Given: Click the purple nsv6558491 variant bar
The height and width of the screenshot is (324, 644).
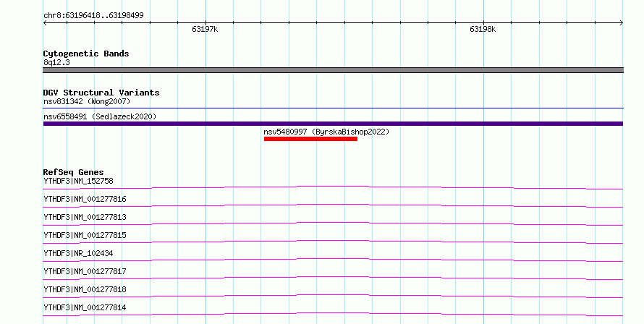Looking at the screenshot, I should (x=333, y=124).
